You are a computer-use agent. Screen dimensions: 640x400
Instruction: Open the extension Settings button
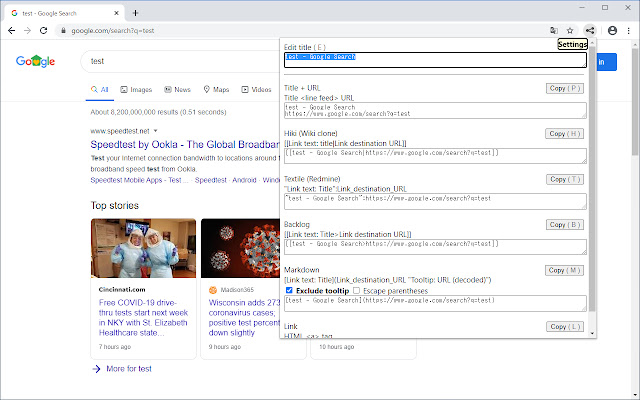571,45
